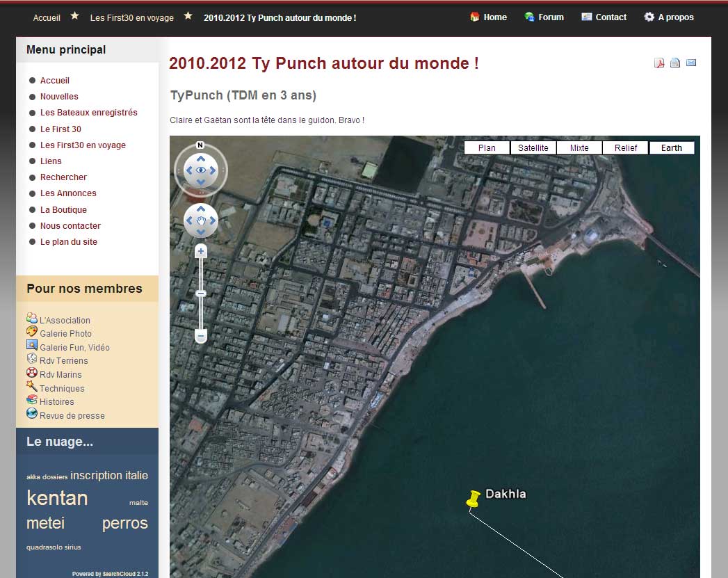
Task: Go to Les First30 en voyage breadcrumb
Action: point(132,18)
